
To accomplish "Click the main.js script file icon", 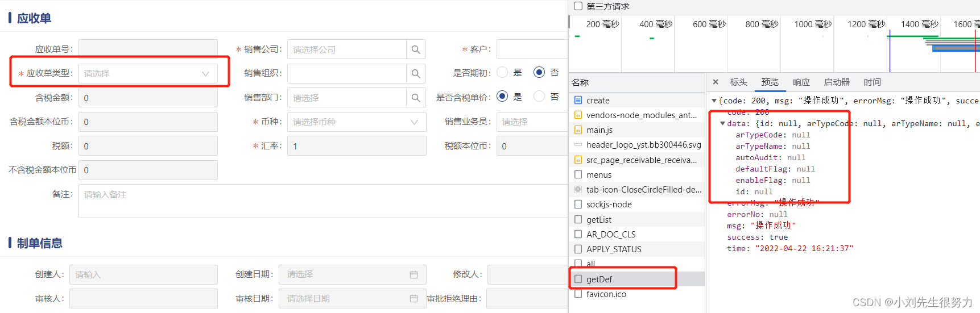I will point(578,130).
